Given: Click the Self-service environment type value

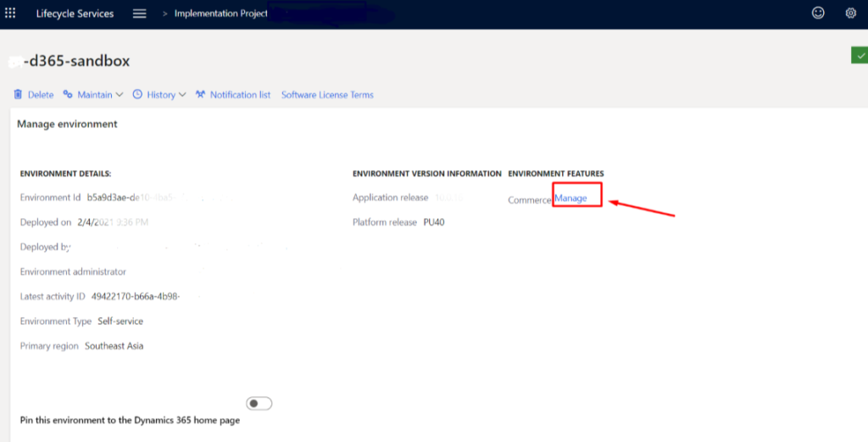Looking at the screenshot, I should (120, 322).
